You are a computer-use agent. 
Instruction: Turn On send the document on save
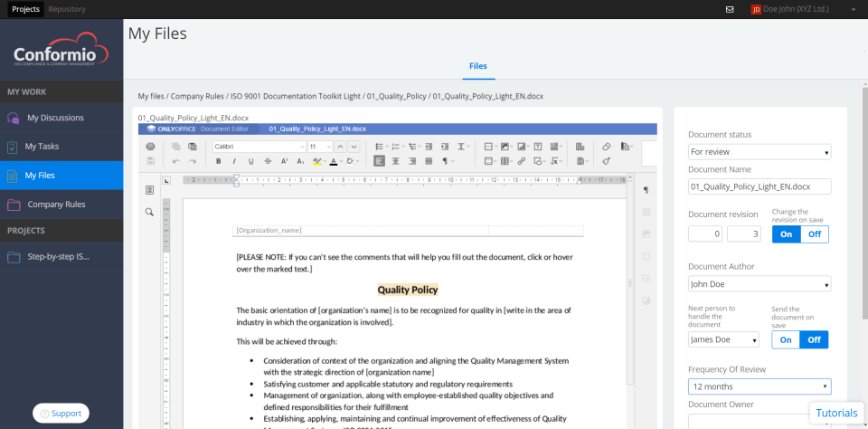[786, 339]
